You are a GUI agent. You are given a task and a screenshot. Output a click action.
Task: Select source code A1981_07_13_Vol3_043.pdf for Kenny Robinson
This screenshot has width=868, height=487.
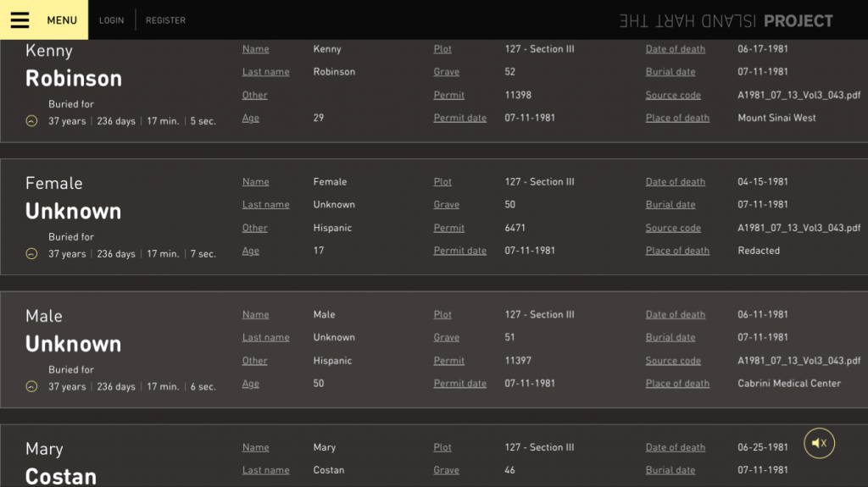click(798, 95)
